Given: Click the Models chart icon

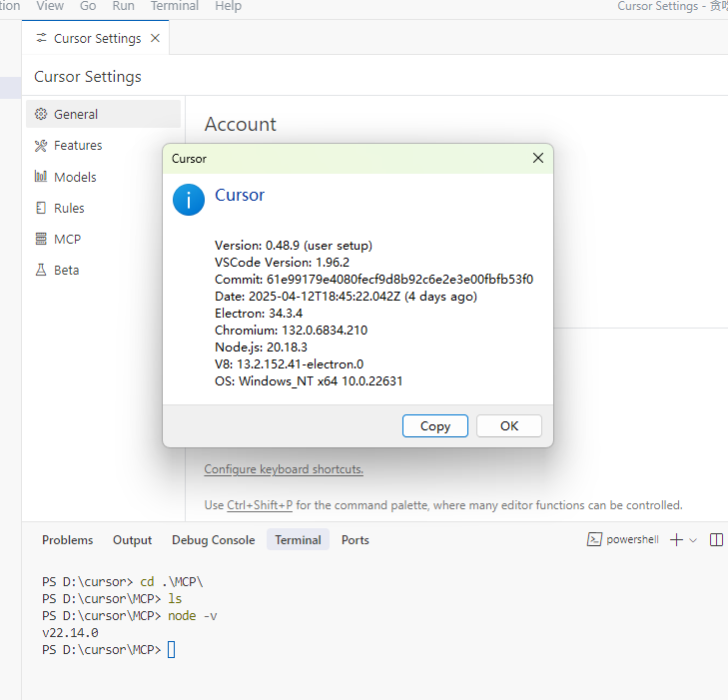Looking at the screenshot, I should tap(41, 177).
